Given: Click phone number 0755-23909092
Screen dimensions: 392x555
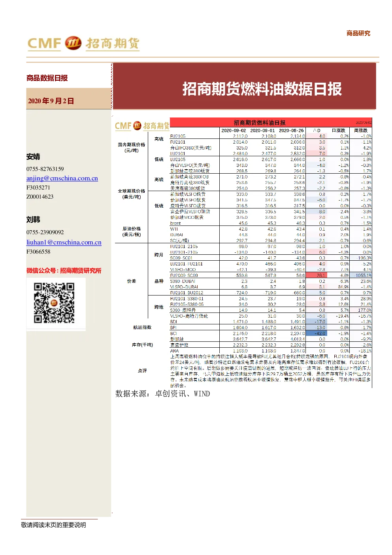Looking at the screenshot, I should pyautogui.click(x=45, y=232).
